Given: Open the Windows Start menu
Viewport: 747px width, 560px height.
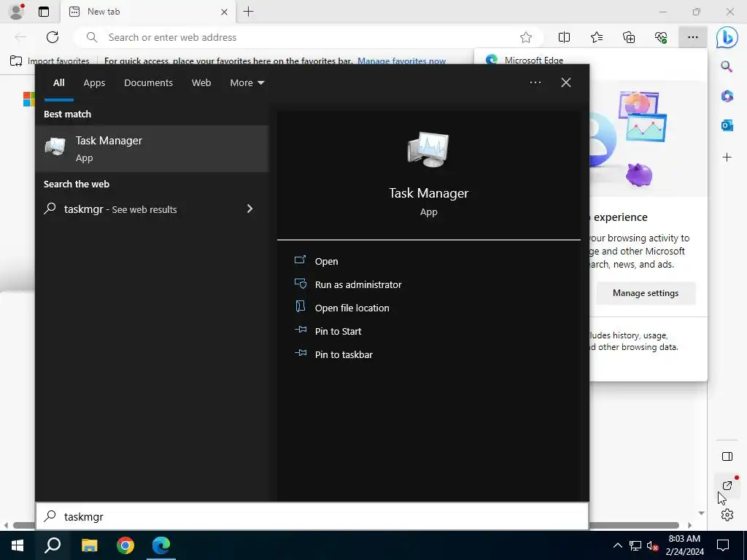Looking at the screenshot, I should click(18, 545).
